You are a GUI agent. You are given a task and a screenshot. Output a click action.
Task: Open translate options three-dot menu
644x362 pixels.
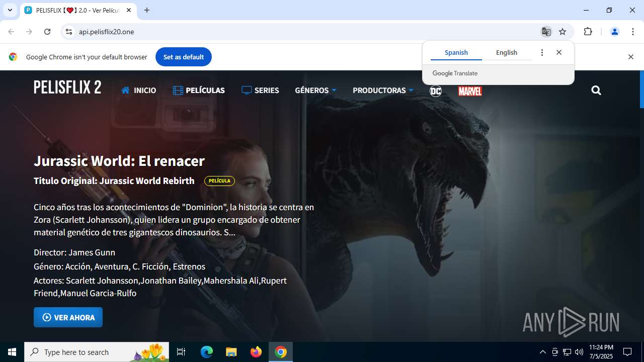point(542,52)
